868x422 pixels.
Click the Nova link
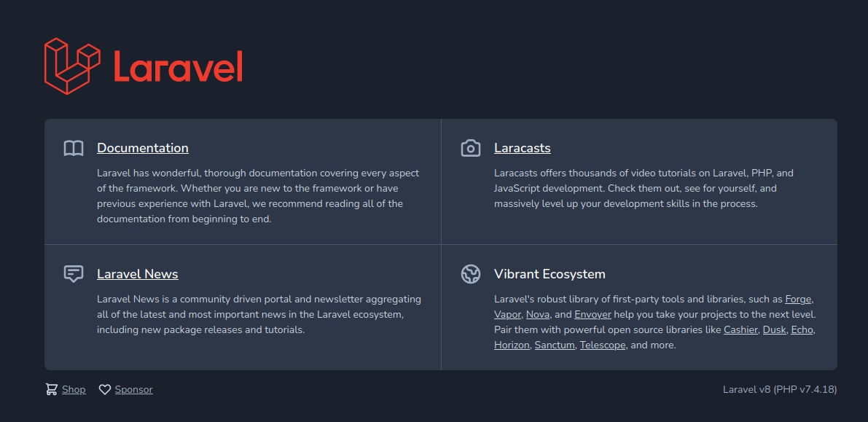coord(538,315)
